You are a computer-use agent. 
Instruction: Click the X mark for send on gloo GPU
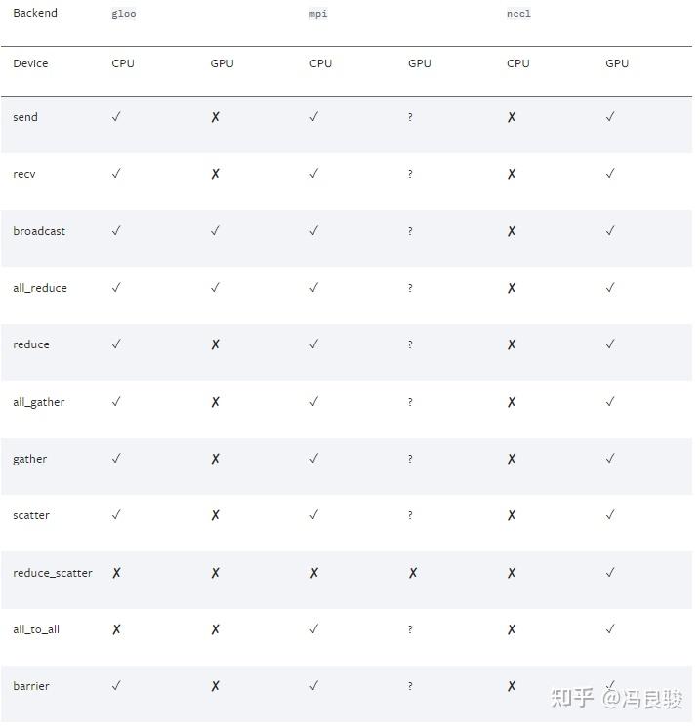[x=215, y=117]
